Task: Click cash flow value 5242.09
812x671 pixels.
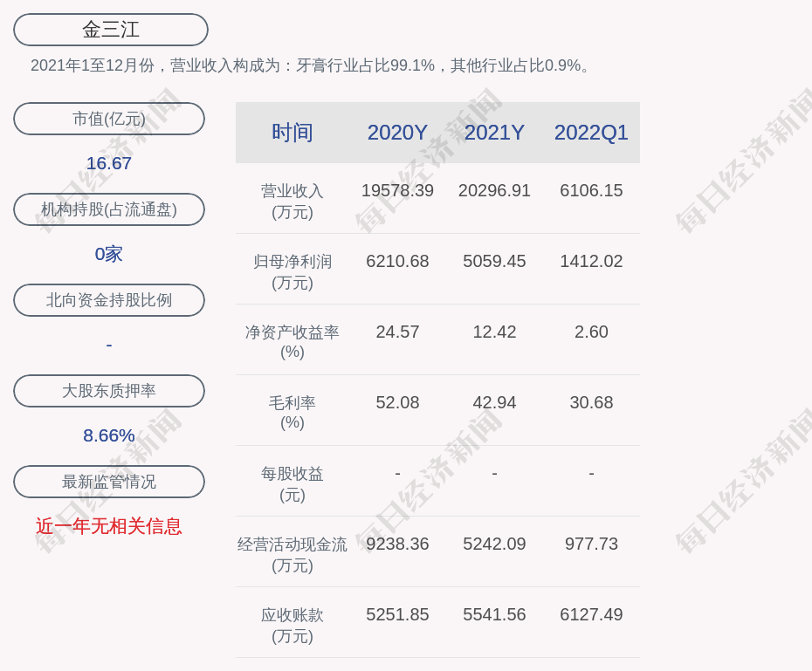Action: [x=494, y=544]
